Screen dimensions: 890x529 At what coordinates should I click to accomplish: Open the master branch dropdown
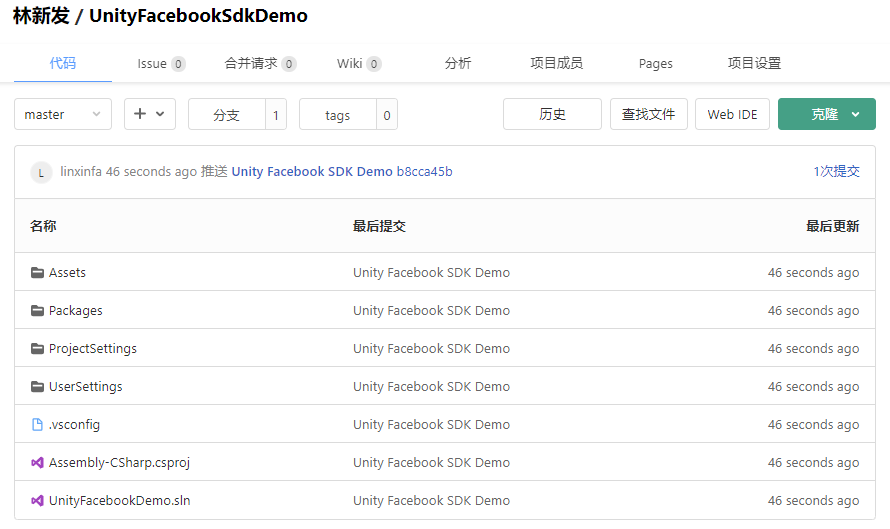[x=63, y=114]
